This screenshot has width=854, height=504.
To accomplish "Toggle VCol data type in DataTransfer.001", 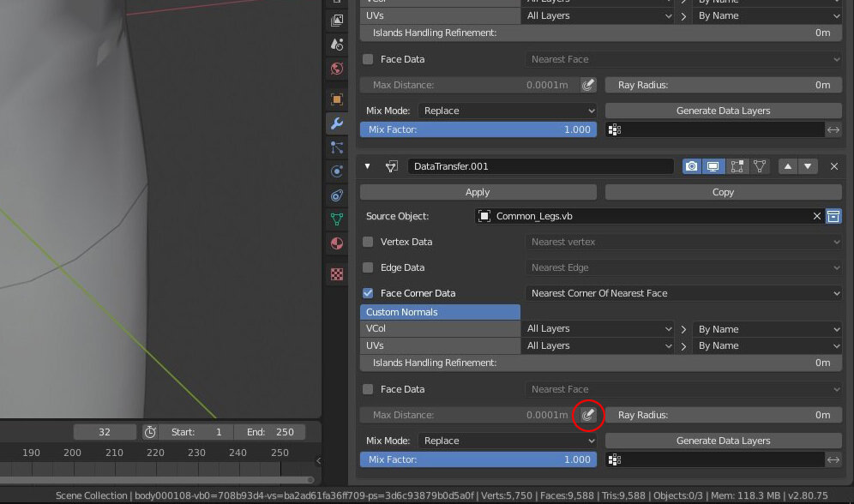I will pos(440,329).
